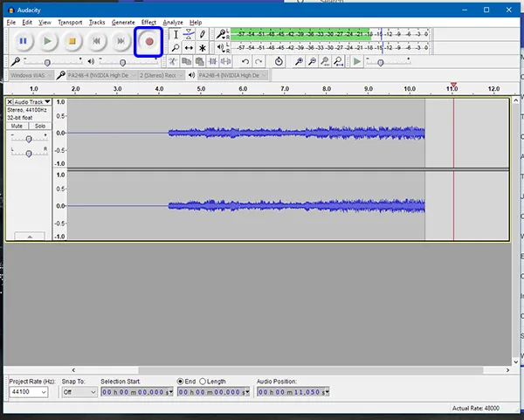
Task: Open the Analyze menu
Action: click(173, 23)
